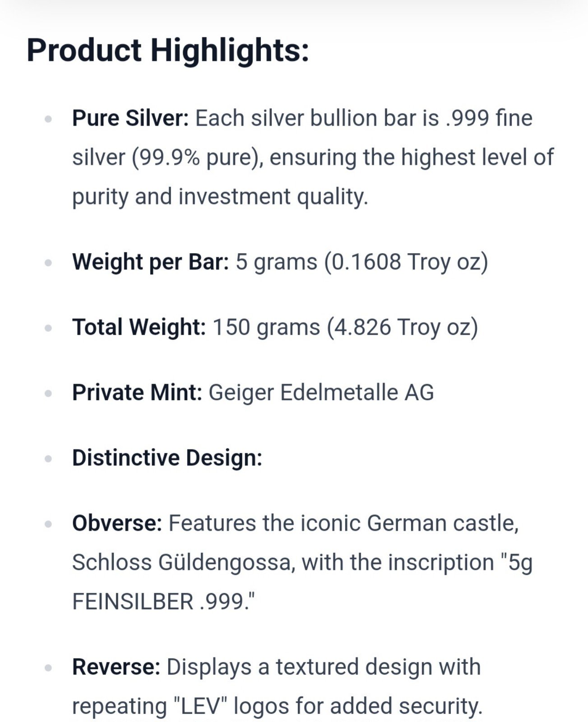
Task: Click the Total Weight label
Action: [139, 327]
